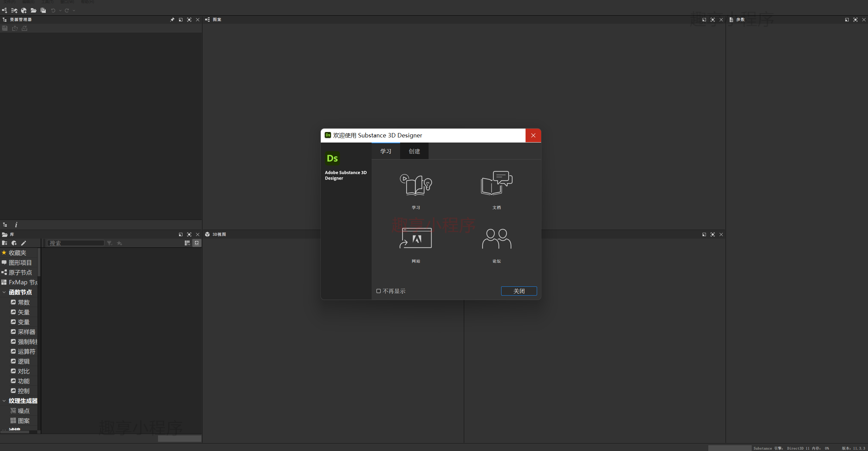Maximize the 图案 graph panel
The image size is (868, 451).
[713, 20]
